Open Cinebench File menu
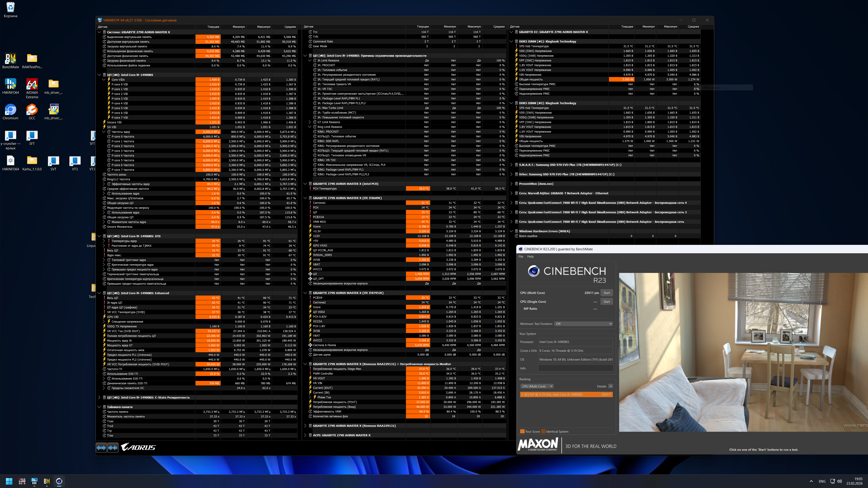Image resolution: width=868 pixels, height=488 pixels. [521, 257]
